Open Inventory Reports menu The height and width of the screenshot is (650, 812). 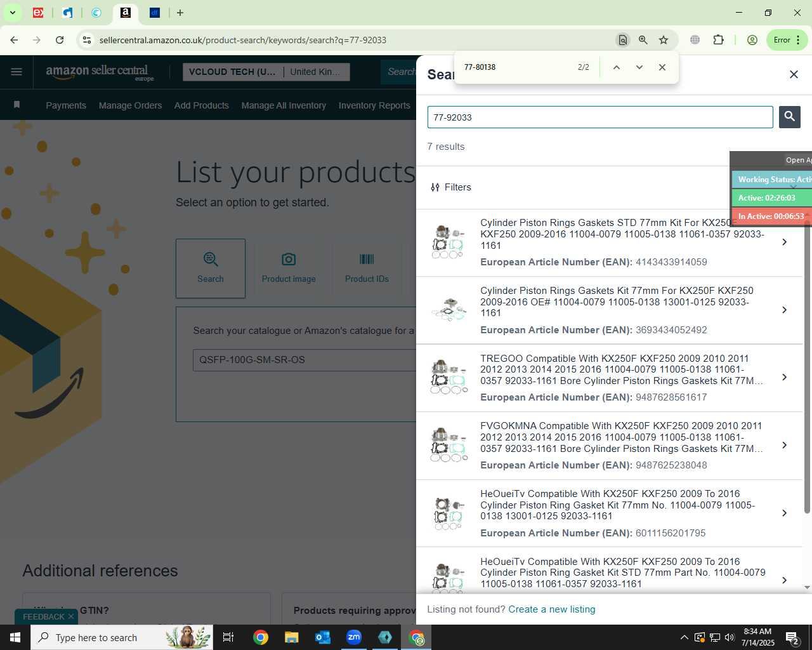[x=374, y=105]
